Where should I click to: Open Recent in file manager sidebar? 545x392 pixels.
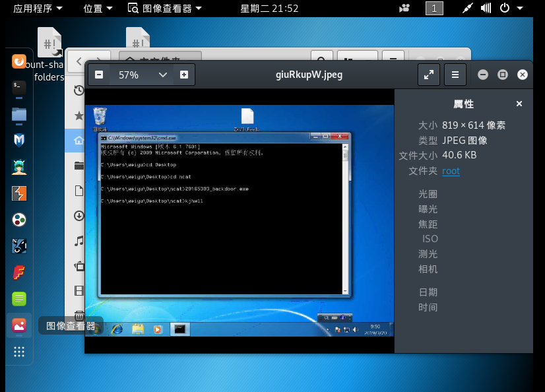(x=79, y=90)
